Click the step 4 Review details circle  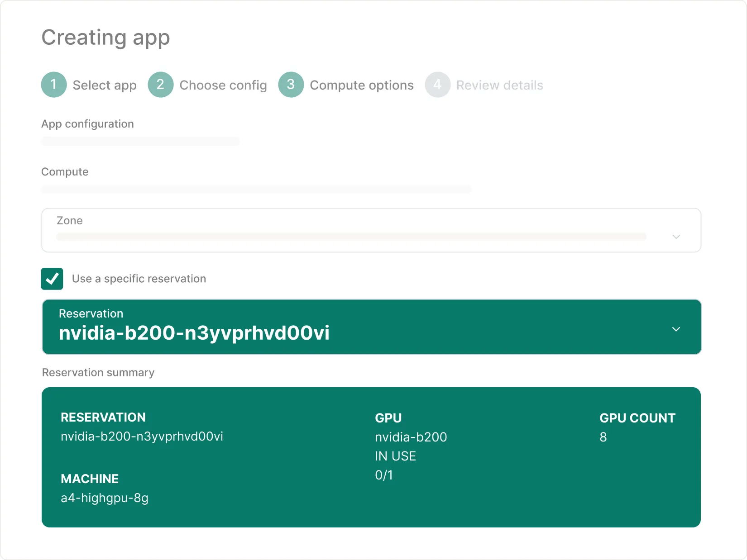(437, 85)
